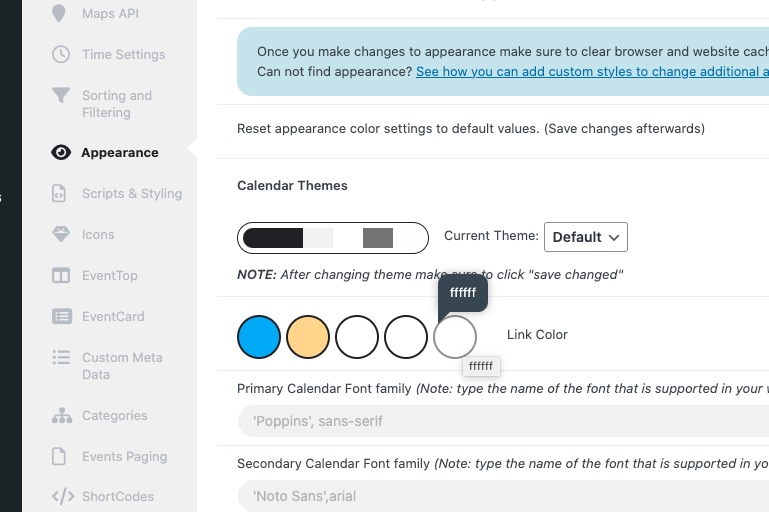Screen dimensions: 769x512
Task: Pick the blue Link Color swatch
Action: pos(259,337)
